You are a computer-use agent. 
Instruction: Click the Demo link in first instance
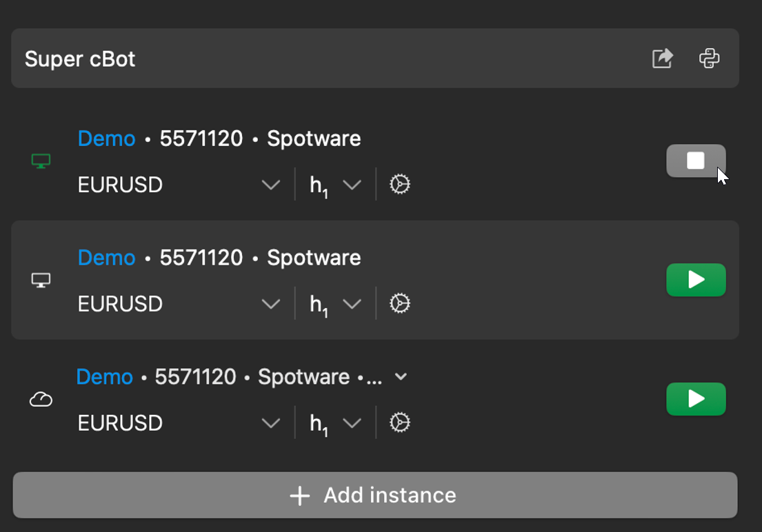[x=106, y=139]
